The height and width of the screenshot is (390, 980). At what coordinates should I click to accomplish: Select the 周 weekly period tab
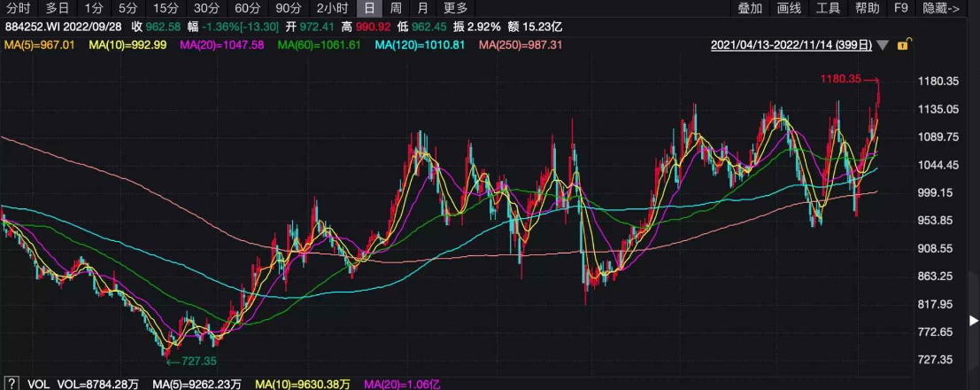point(396,8)
